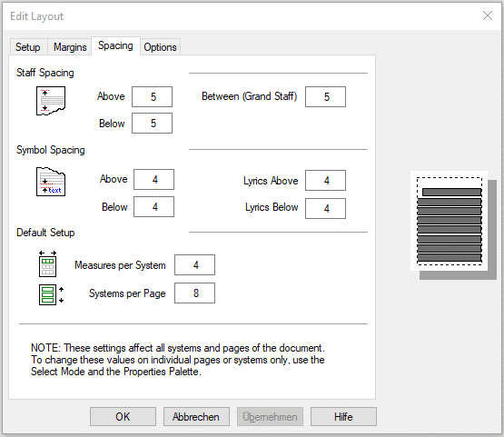Click the Measures per System field

point(194,264)
